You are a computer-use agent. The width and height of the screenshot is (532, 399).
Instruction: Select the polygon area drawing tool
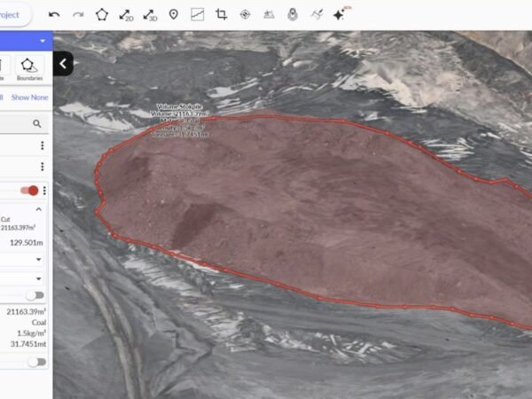point(102,14)
